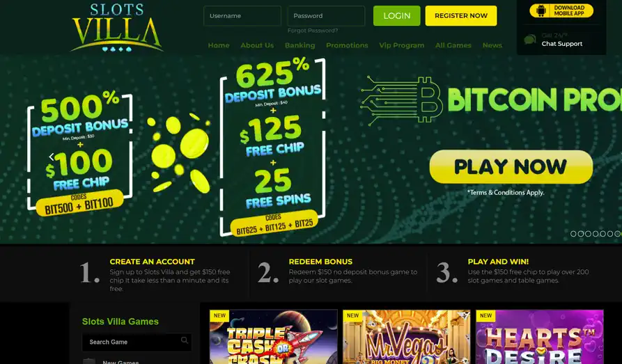Go to the All Games page

coord(453,45)
